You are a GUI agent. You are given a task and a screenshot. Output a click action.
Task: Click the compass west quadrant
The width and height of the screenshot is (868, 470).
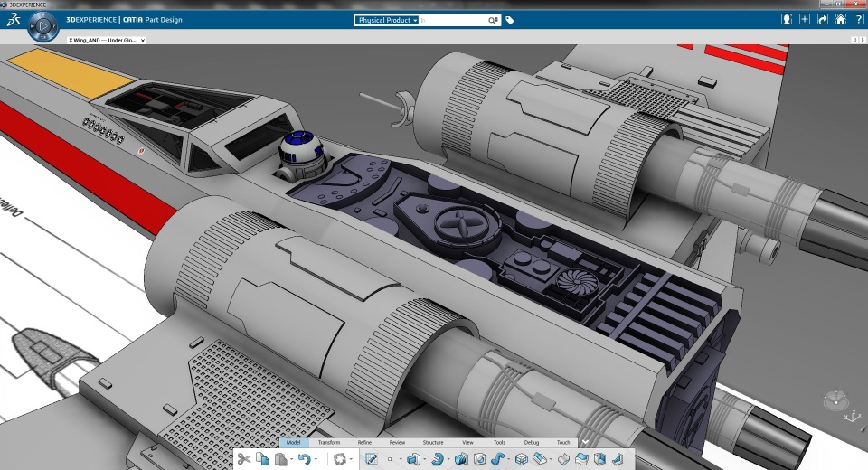click(x=33, y=25)
